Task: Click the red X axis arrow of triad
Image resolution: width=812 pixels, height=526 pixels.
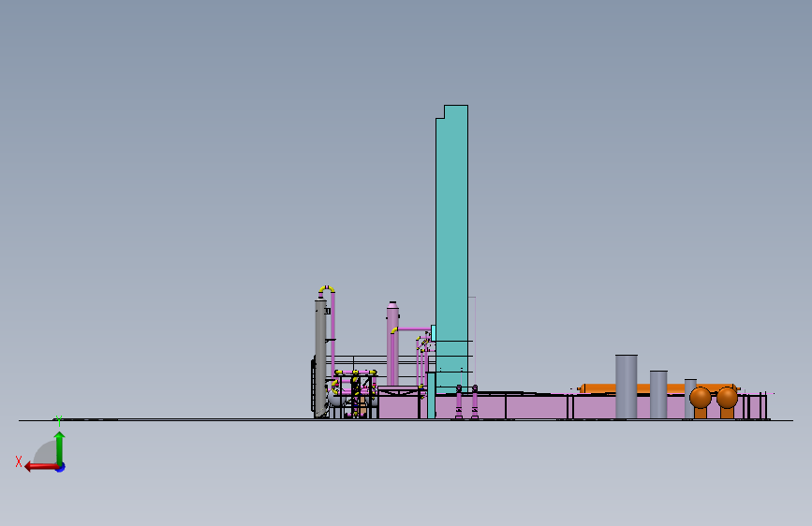Action: [41, 467]
